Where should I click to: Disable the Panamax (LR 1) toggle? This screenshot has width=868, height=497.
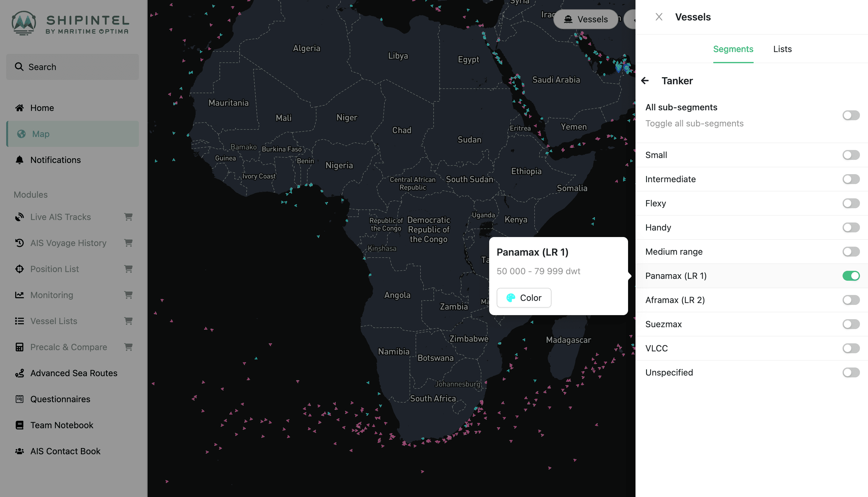pyautogui.click(x=851, y=276)
